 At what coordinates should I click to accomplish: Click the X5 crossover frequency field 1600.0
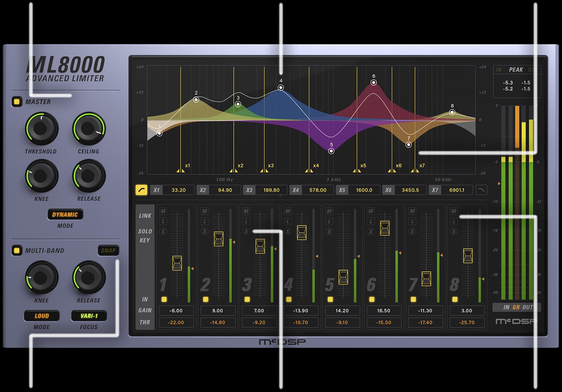point(364,190)
